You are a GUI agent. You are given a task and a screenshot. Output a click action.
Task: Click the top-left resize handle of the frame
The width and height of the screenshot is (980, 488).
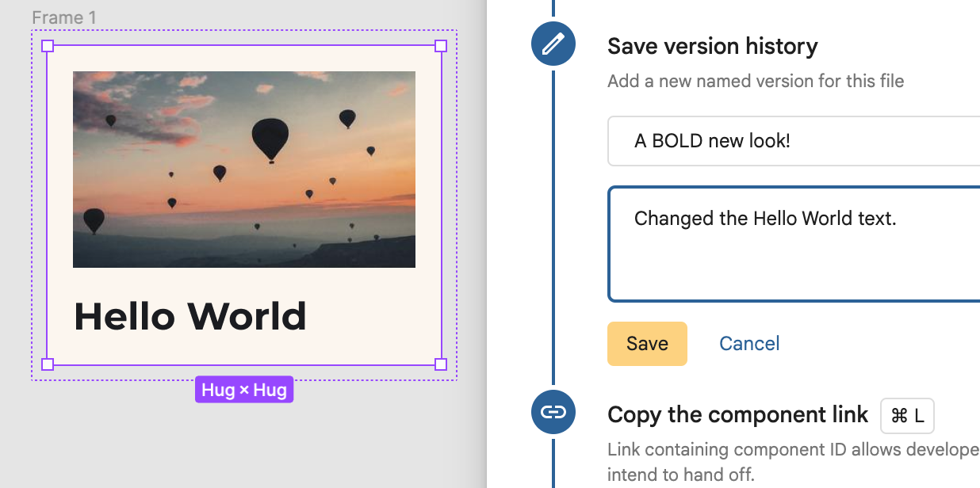coord(47,46)
